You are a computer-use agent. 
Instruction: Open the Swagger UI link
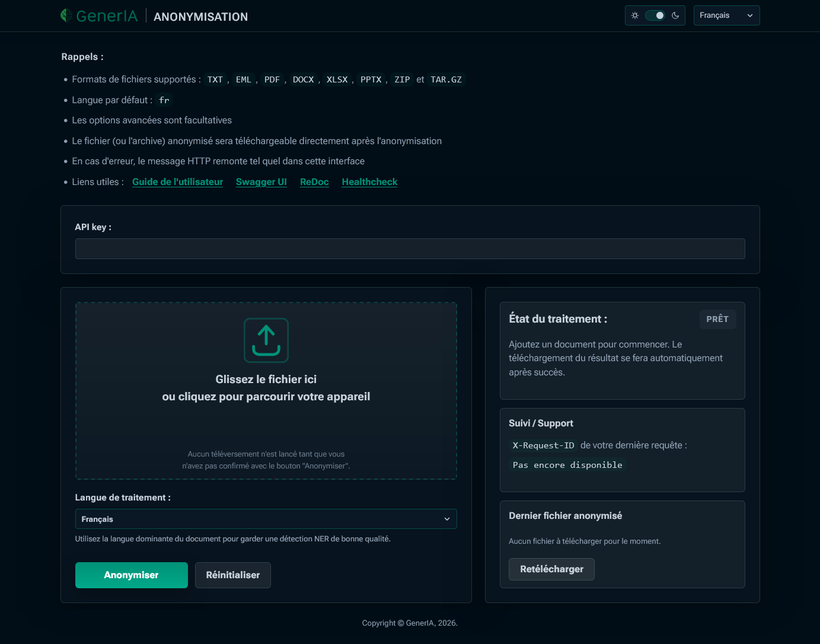point(261,182)
